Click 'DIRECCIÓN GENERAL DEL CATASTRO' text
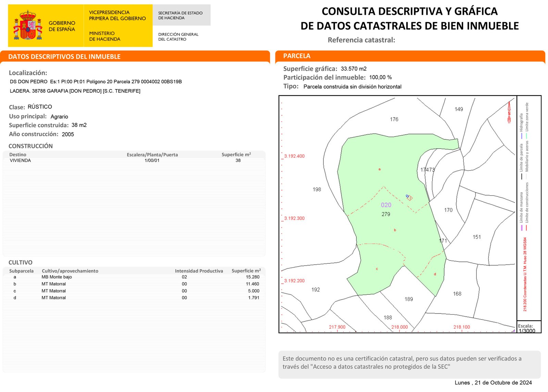This screenshot has width=548, height=392. click(178, 37)
